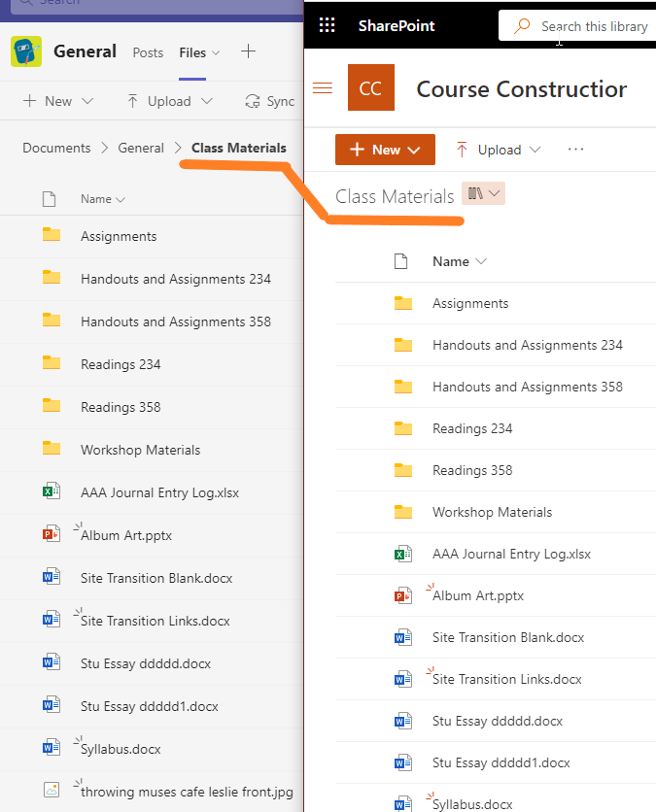
Task: Open Stu Essay ddddd.docx in Teams
Action: (146, 664)
